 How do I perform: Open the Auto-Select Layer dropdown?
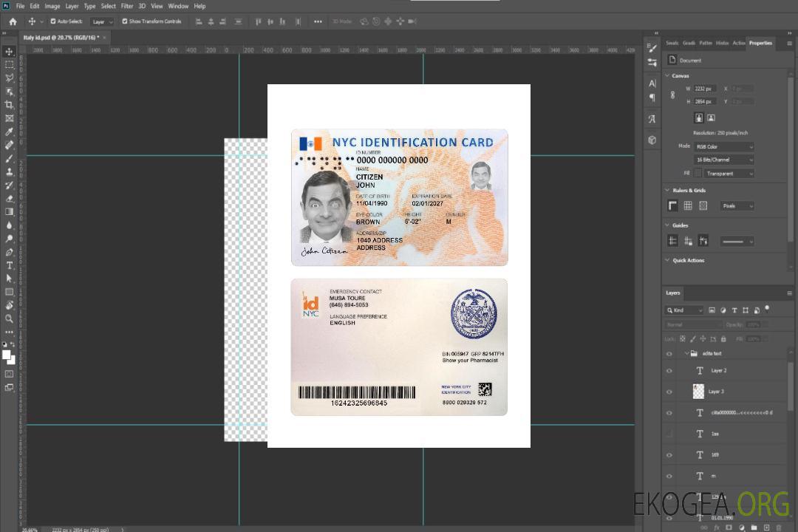[x=102, y=21]
